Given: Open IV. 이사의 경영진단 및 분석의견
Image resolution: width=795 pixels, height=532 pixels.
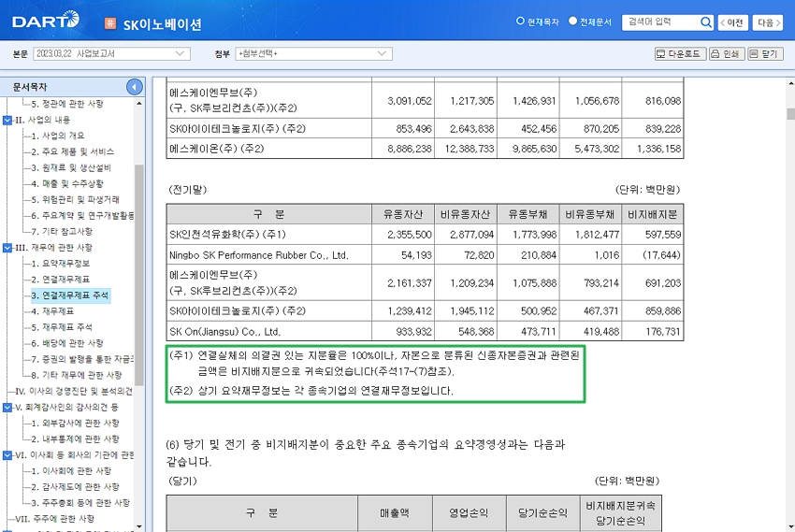Looking at the screenshot, I should (x=74, y=391).
